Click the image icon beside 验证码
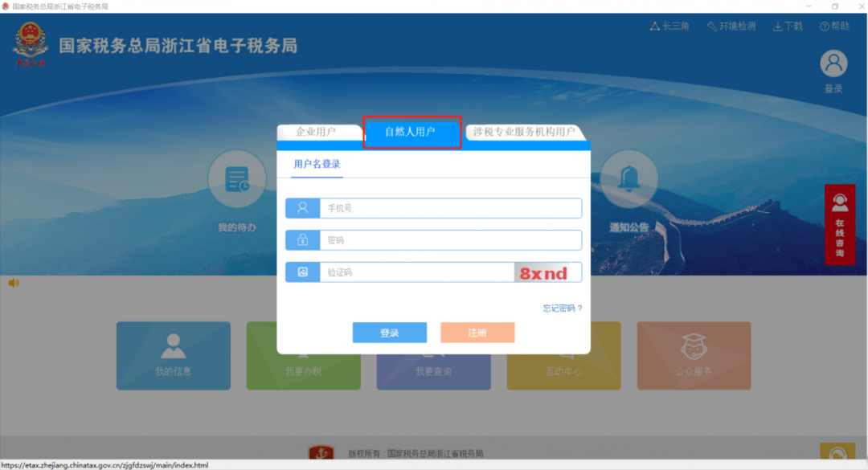Viewport: 868px width, 470px height. [303, 272]
